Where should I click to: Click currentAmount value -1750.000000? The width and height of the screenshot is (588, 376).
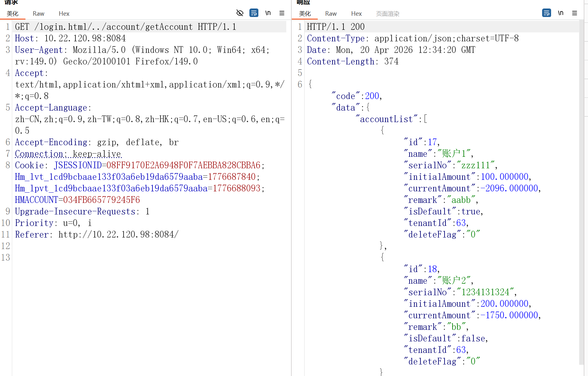pos(509,315)
